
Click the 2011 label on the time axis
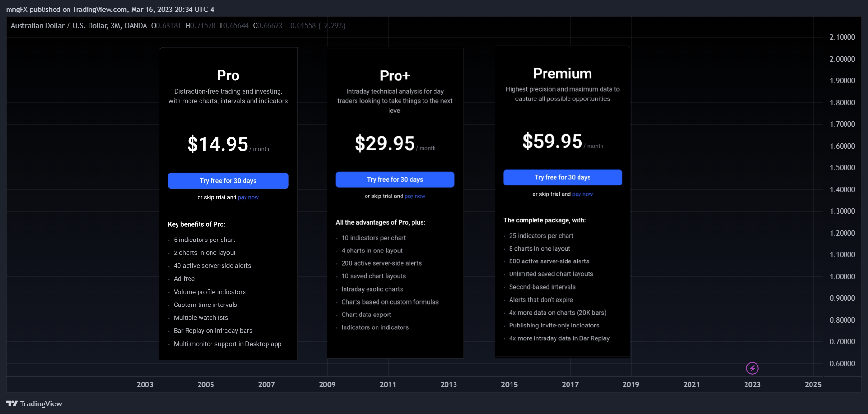click(388, 385)
